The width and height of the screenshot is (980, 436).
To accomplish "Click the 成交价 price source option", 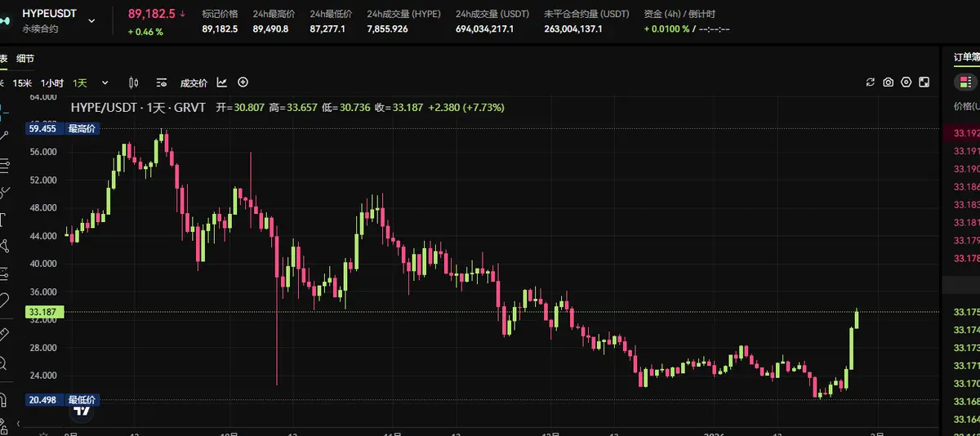I will (x=194, y=82).
